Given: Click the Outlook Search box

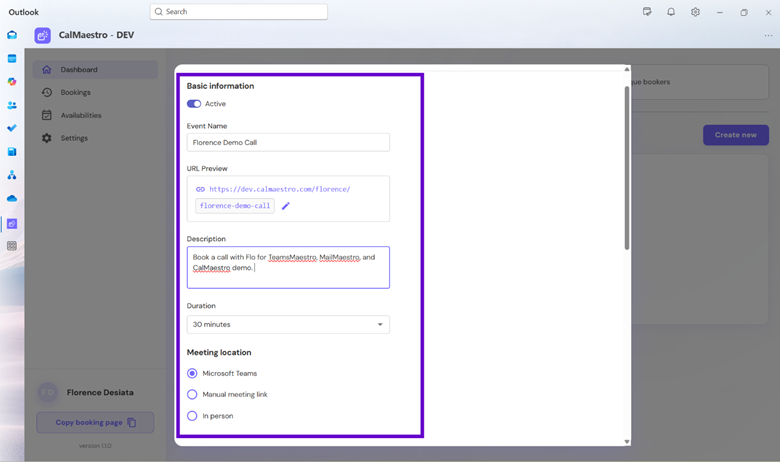Looking at the screenshot, I should [x=239, y=12].
